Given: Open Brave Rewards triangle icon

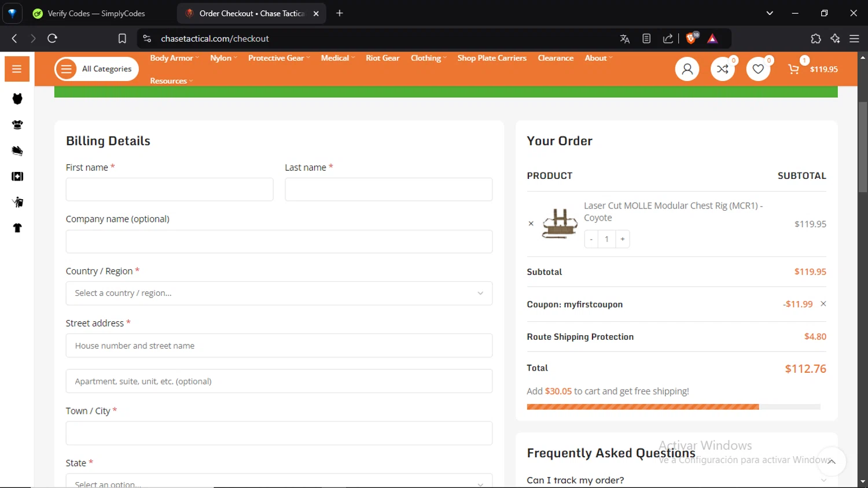Looking at the screenshot, I should [712, 39].
